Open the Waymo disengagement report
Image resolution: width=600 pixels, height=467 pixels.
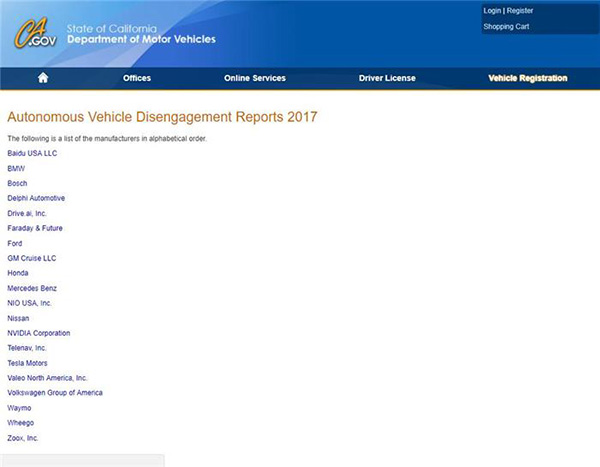19,408
